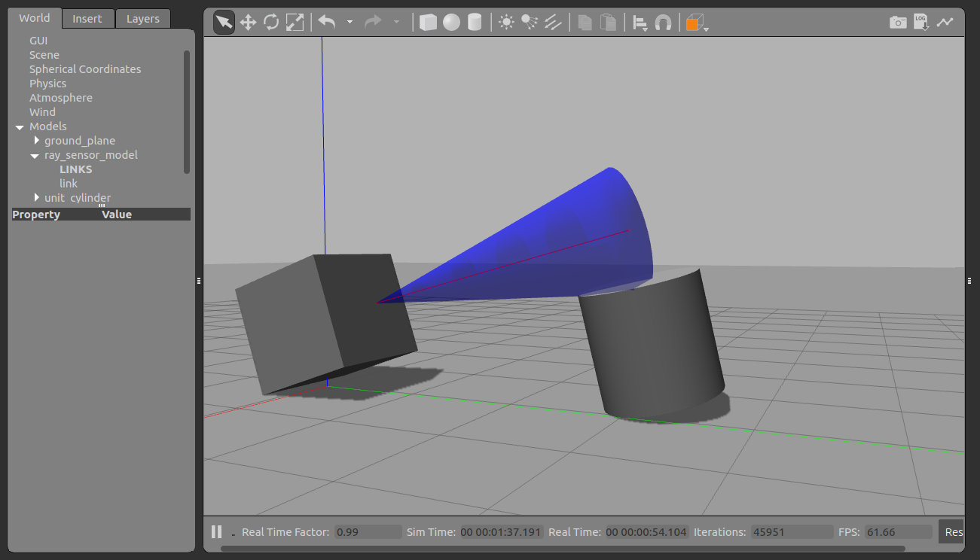Insert a spot light
The height and width of the screenshot is (560, 980).
coord(530,22)
